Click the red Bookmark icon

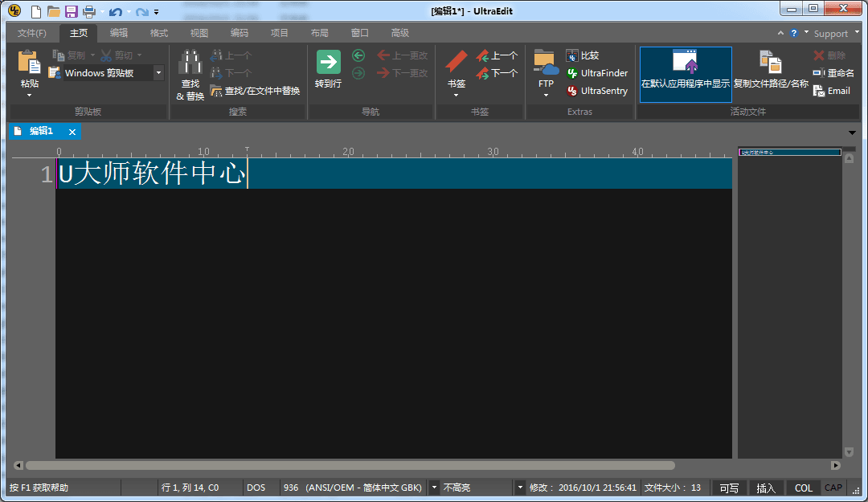click(x=456, y=63)
